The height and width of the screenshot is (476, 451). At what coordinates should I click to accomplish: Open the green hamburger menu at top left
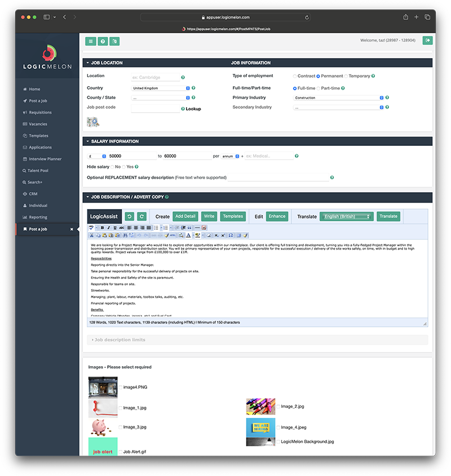click(90, 41)
